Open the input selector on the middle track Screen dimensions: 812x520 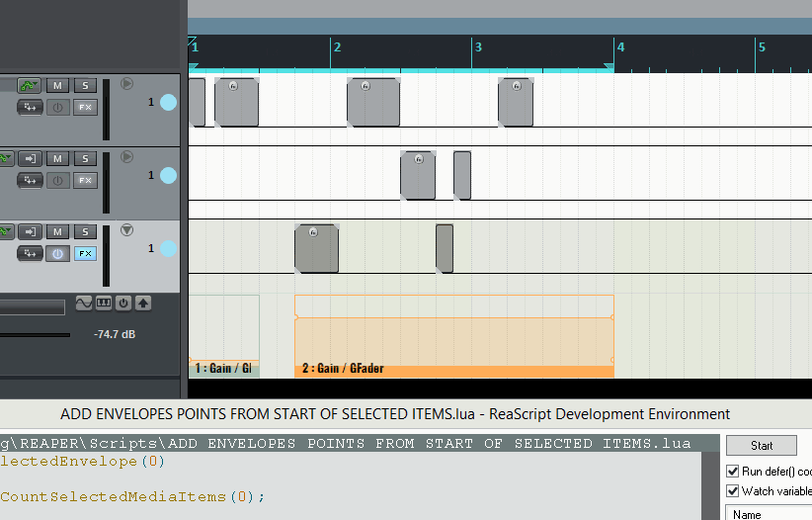point(30,158)
